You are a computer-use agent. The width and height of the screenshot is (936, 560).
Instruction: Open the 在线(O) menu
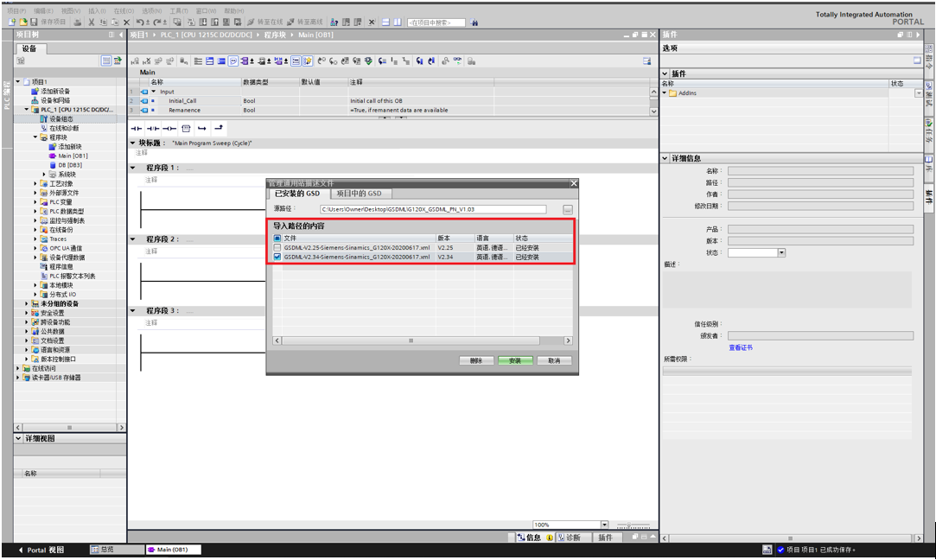[x=124, y=10]
